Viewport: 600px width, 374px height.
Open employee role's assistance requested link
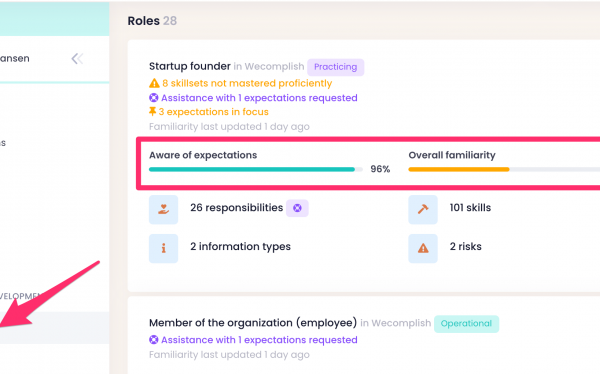(x=259, y=340)
